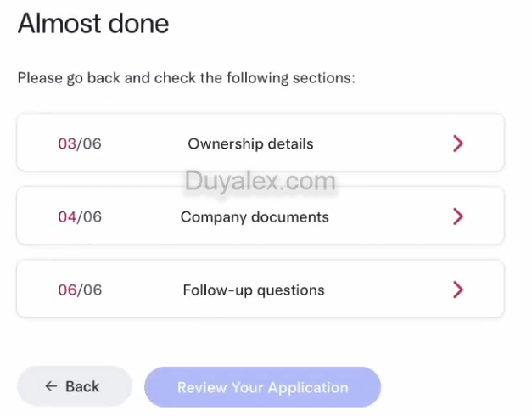The width and height of the screenshot is (532, 416).
Task: Click the highlighted 03 in the first row
Action: 67,143
